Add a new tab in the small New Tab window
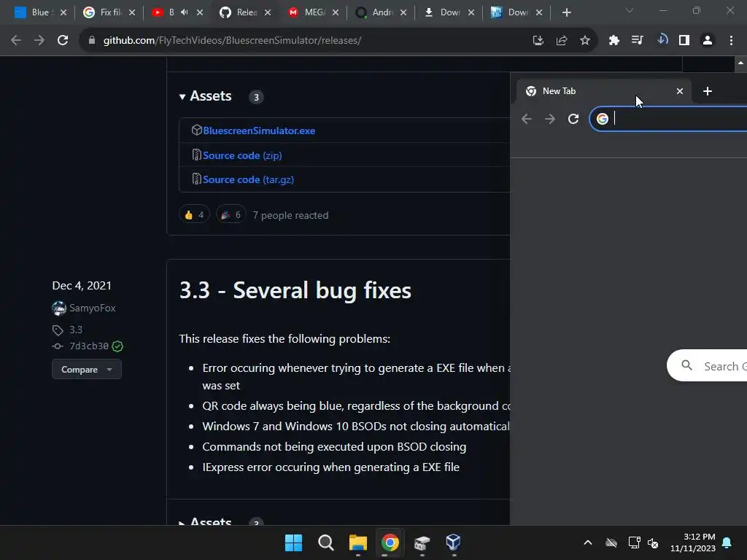 708,91
